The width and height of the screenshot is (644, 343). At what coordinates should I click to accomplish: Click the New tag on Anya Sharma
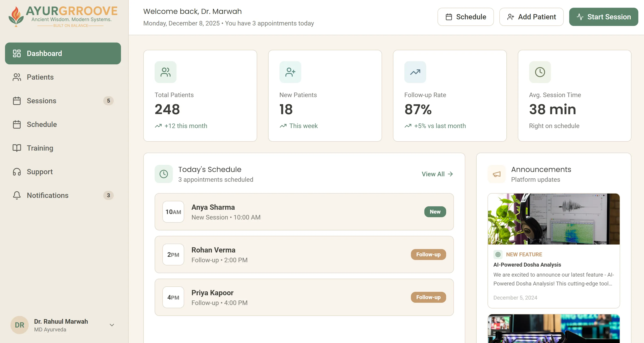click(435, 212)
